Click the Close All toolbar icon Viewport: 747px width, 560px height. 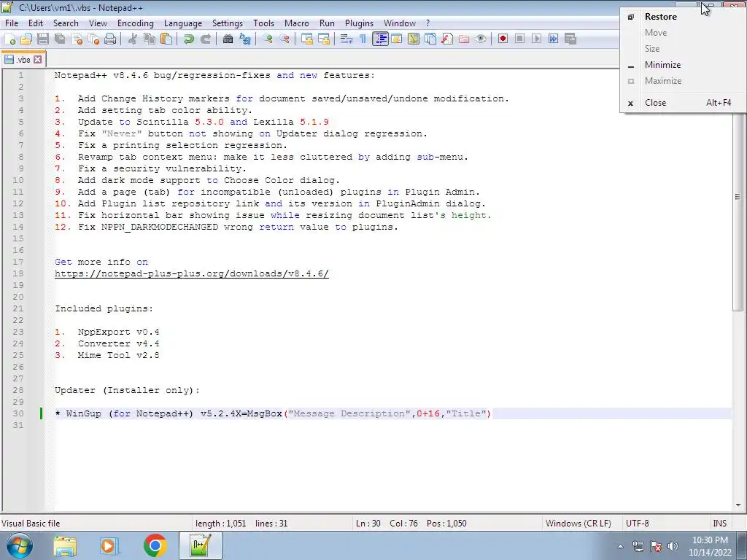[x=93, y=39]
